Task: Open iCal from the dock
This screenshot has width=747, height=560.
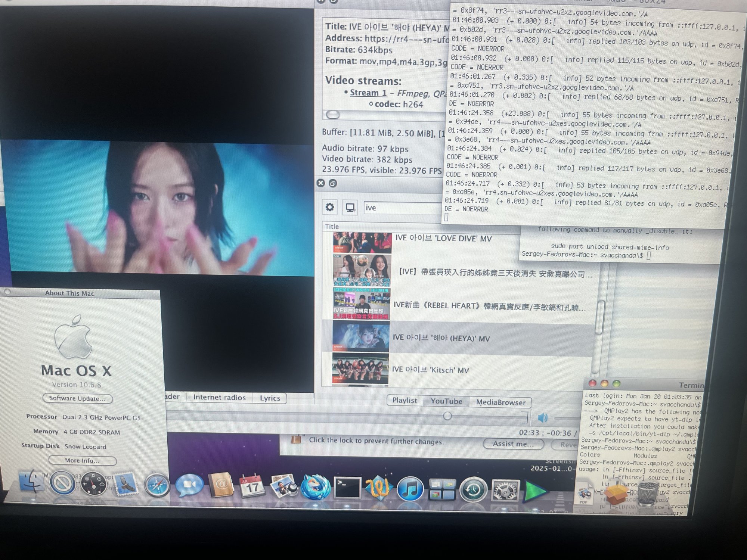Action: [x=252, y=486]
